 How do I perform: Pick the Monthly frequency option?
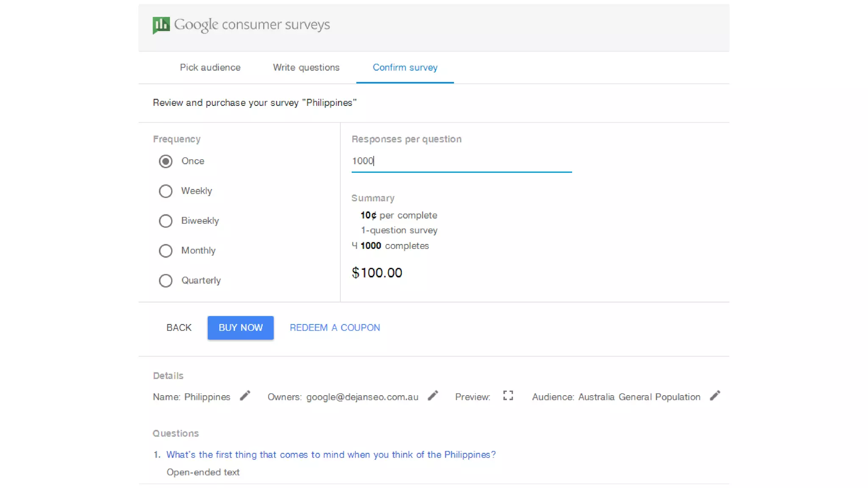coord(166,251)
